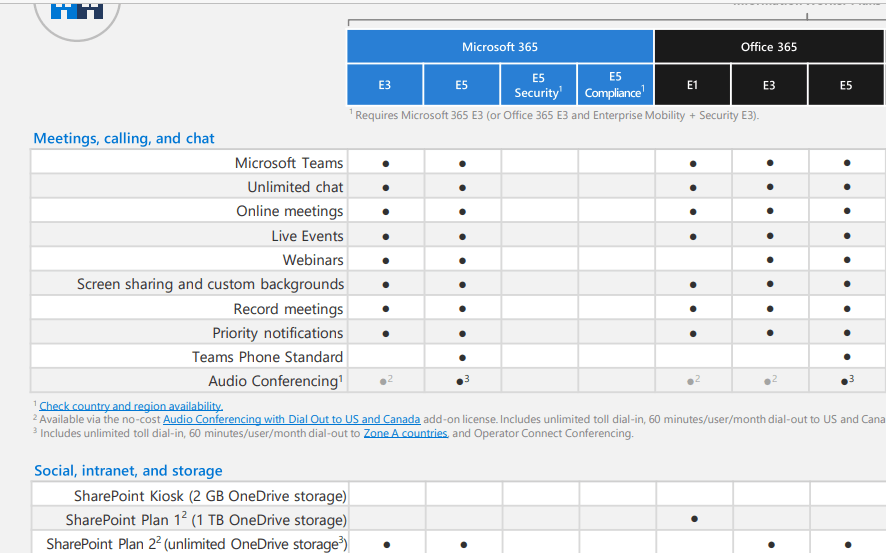Click the Priority notifications row label
Screen dimensions: 886x553
coord(277,333)
